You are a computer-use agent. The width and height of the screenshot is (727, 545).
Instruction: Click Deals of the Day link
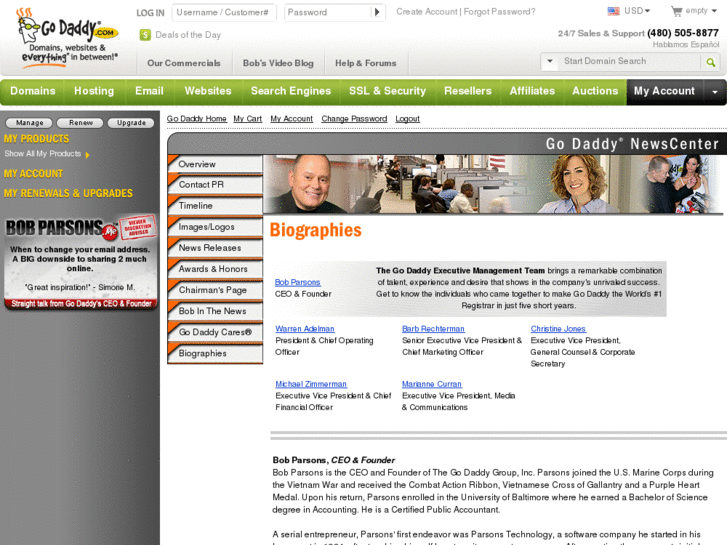188,35
